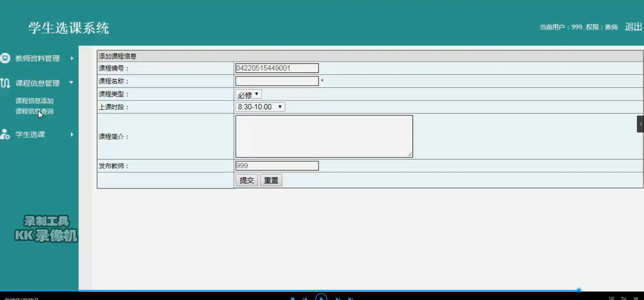Click the course information management icon
The height and width of the screenshot is (300, 644).
5,83
